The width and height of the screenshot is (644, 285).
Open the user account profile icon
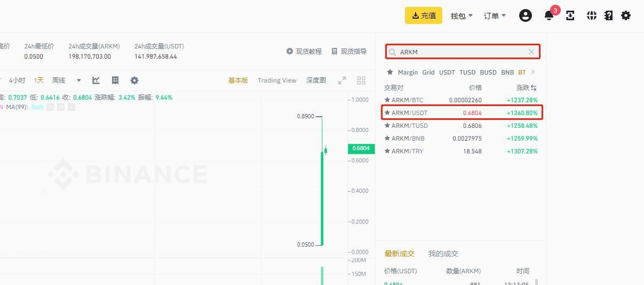[x=526, y=15]
